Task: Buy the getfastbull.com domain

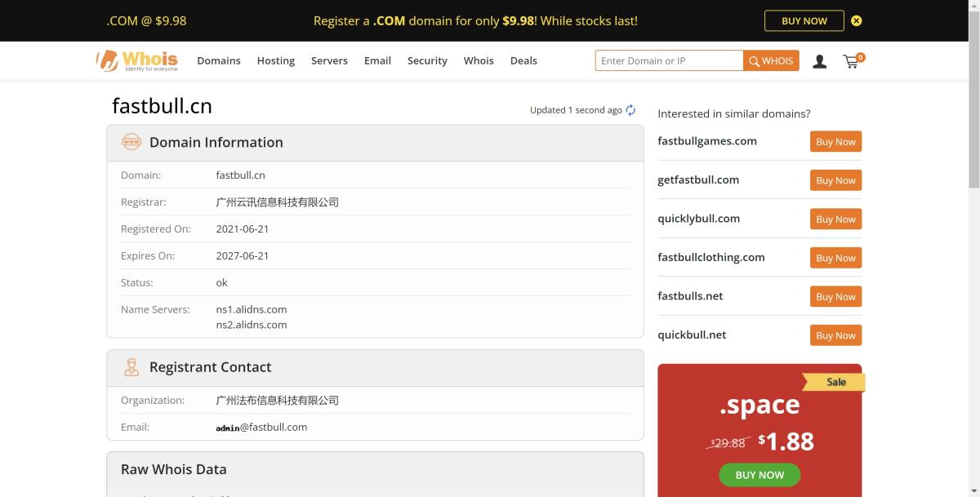Action: (835, 180)
